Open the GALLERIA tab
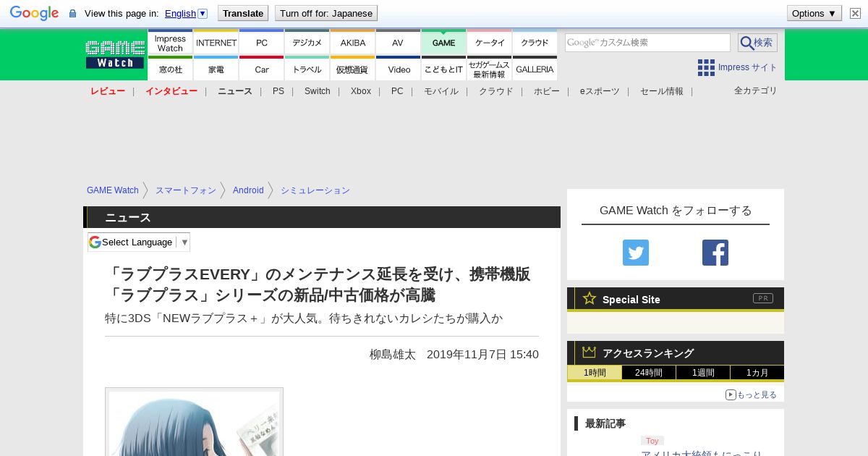The image size is (868, 456). pyautogui.click(x=535, y=68)
